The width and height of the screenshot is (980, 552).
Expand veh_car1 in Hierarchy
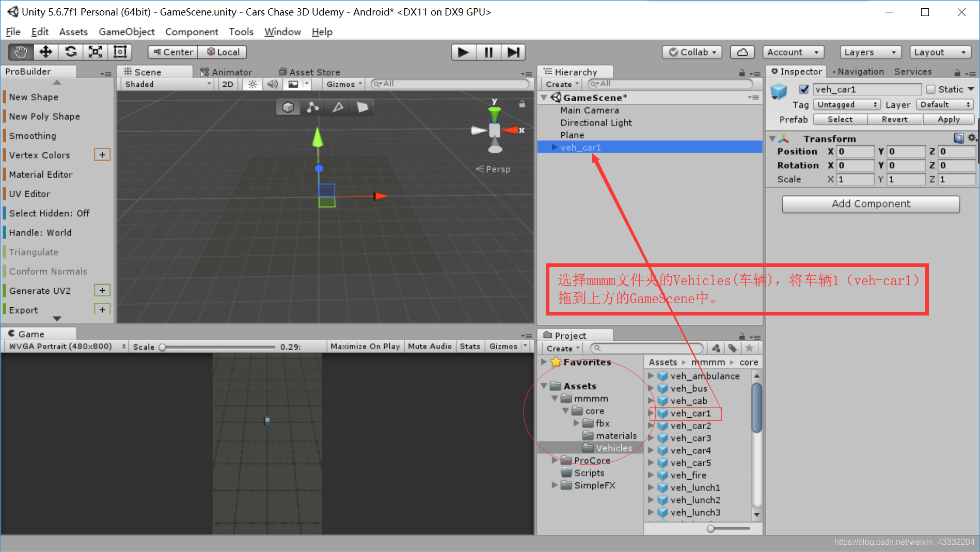(554, 147)
